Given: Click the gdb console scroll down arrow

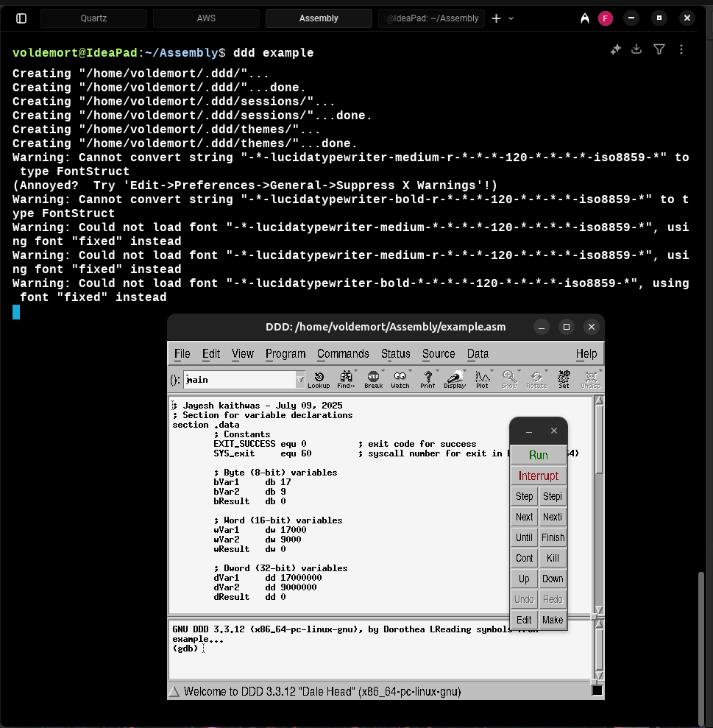Looking at the screenshot, I should pyautogui.click(x=599, y=675).
